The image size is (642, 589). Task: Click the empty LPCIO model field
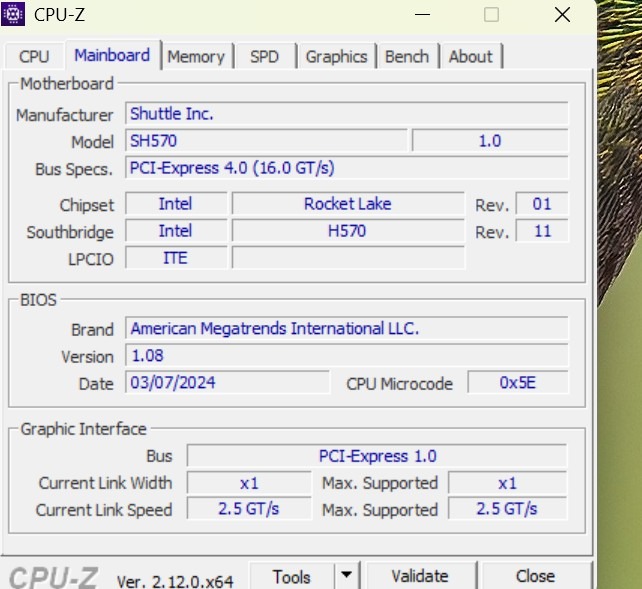[348, 258]
